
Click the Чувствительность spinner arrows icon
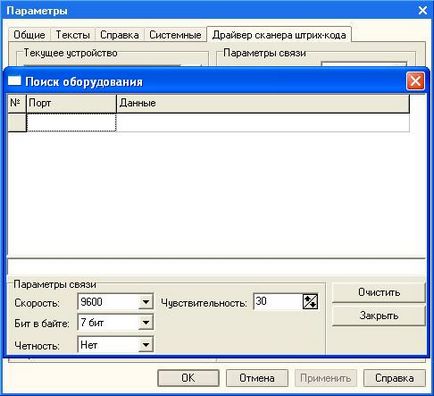click(x=310, y=302)
